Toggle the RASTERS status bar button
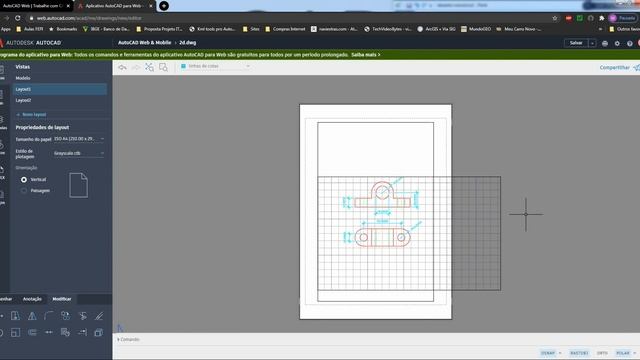The width and height of the screenshot is (640, 360). (579, 353)
